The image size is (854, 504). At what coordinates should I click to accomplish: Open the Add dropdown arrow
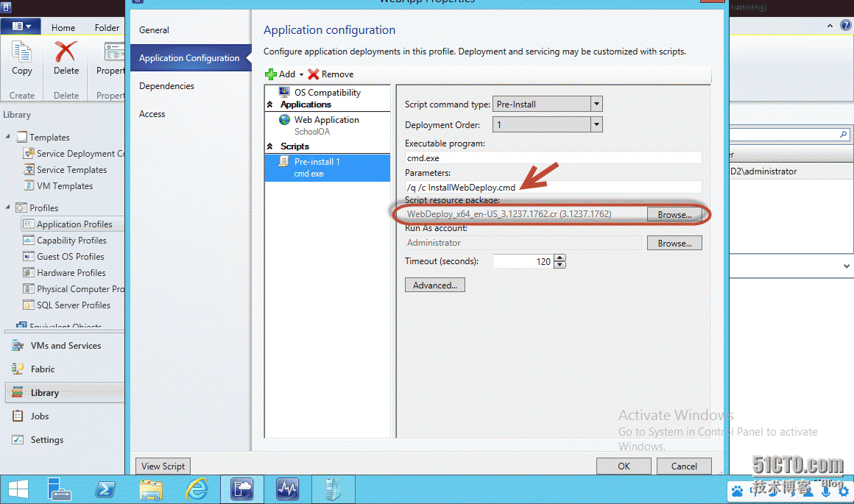[x=301, y=74]
